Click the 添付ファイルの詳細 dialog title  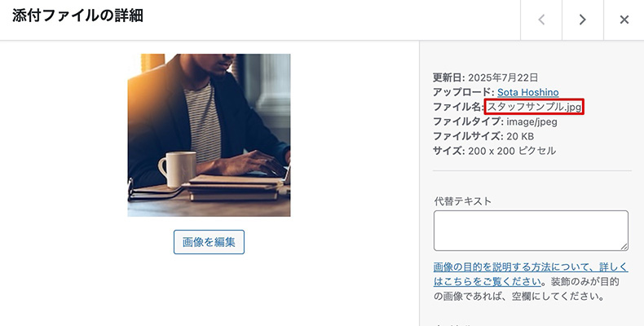pyautogui.click(x=77, y=15)
